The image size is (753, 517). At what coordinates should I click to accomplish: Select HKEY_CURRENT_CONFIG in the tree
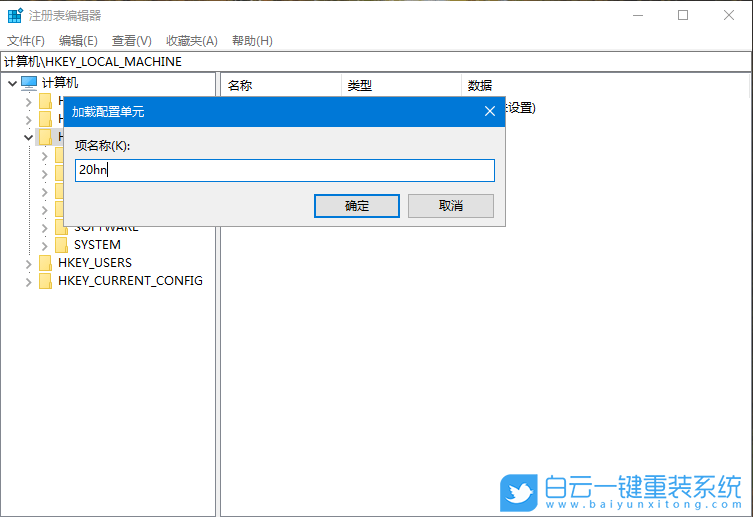130,281
